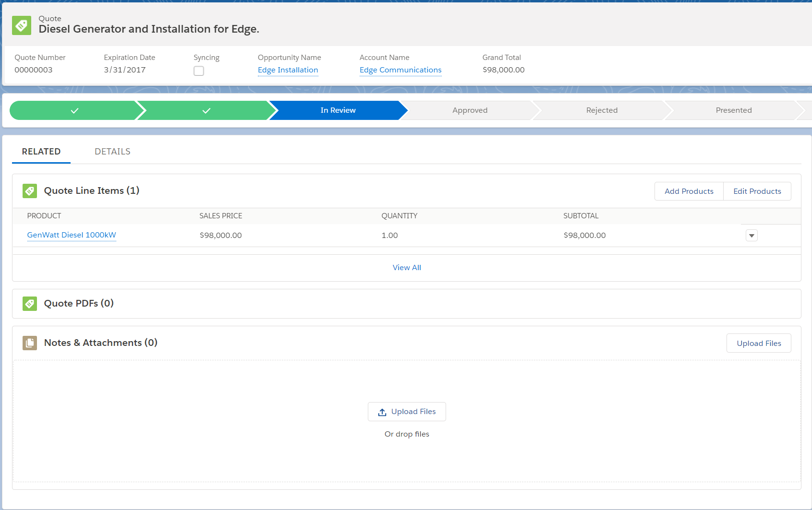Image resolution: width=812 pixels, height=510 pixels.
Task: Open the Edge Communications account link
Action: pos(400,70)
